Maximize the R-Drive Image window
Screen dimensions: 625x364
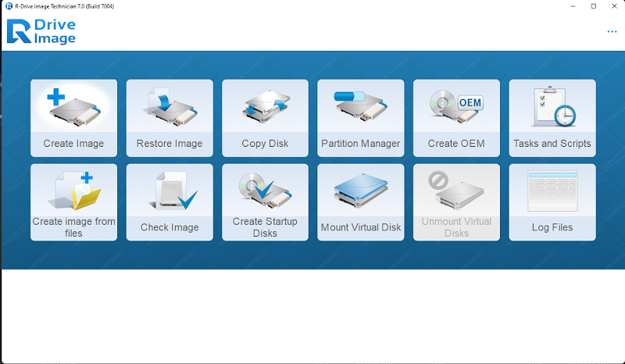coord(594,6)
